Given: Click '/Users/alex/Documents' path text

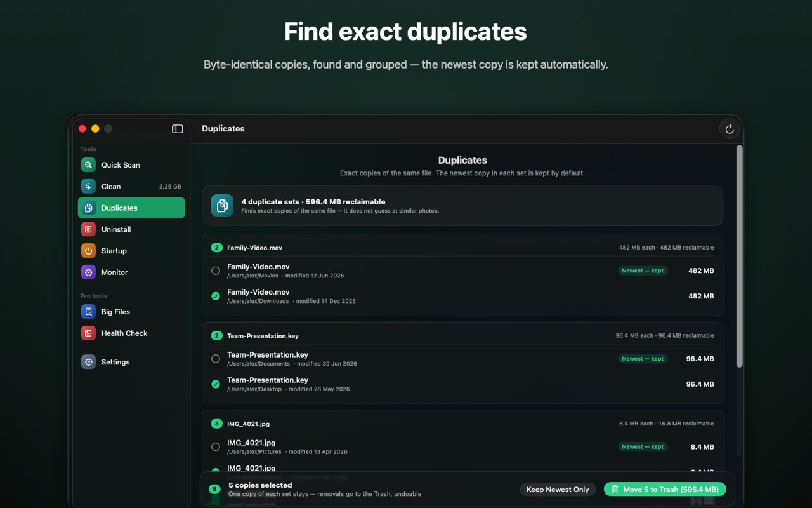Looking at the screenshot, I should pyautogui.click(x=258, y=364).
